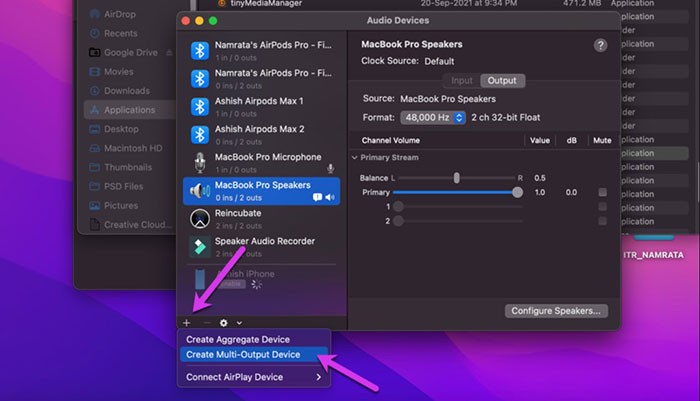Toggle mute checkbox for channel 2

pyautogui.click(x=602, y=221)
